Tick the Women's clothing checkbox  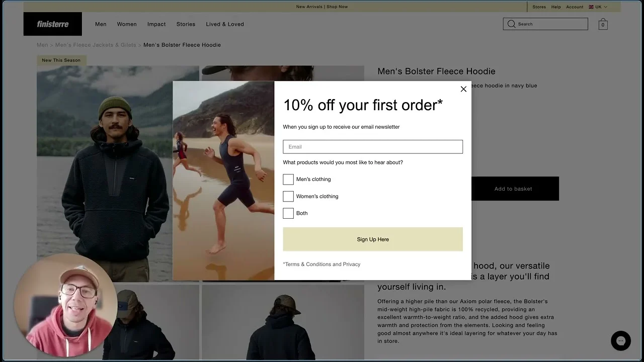click(x=288, y=197)
